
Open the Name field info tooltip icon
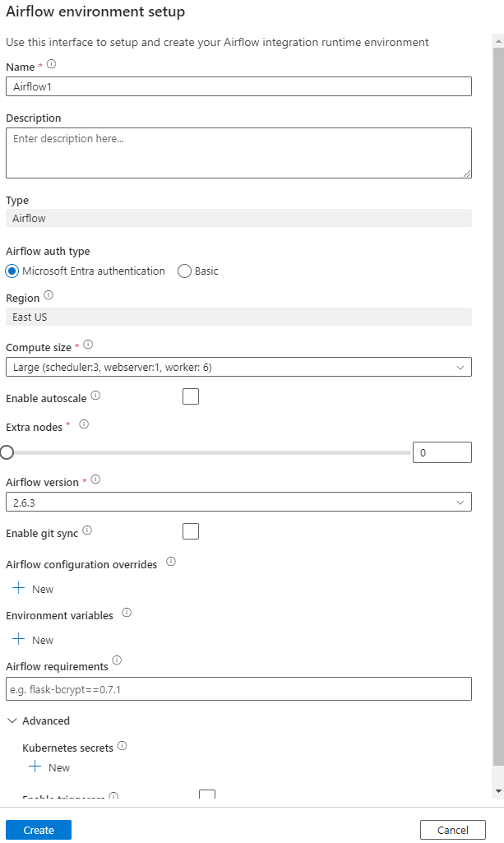50,64
